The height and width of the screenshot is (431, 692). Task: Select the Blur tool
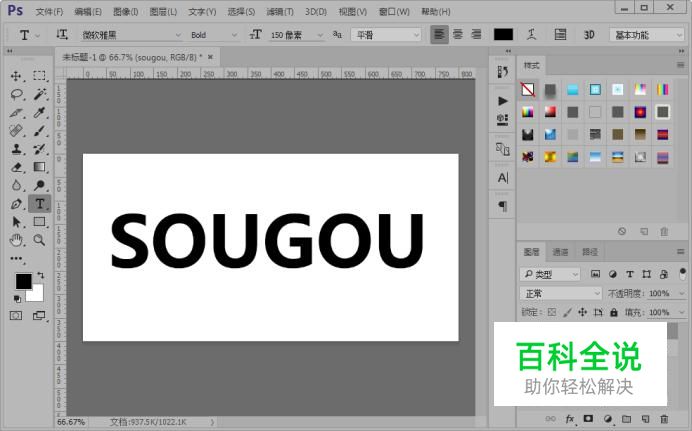pos(16,185)
